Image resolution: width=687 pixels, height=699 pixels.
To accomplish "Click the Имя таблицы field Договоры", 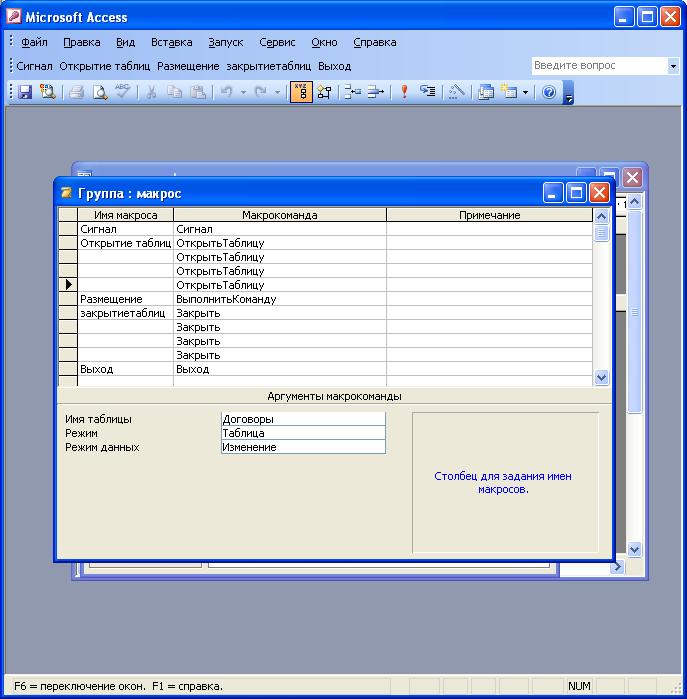I will point(303,419).
